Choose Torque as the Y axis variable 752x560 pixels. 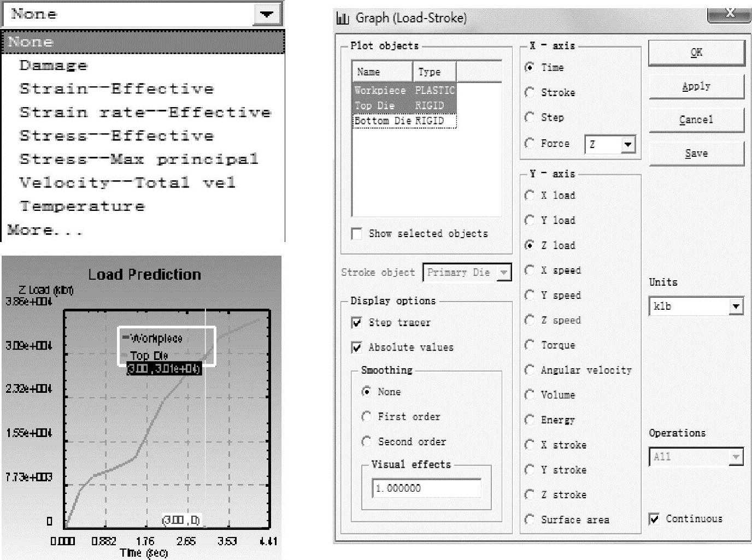pos(530,345)
